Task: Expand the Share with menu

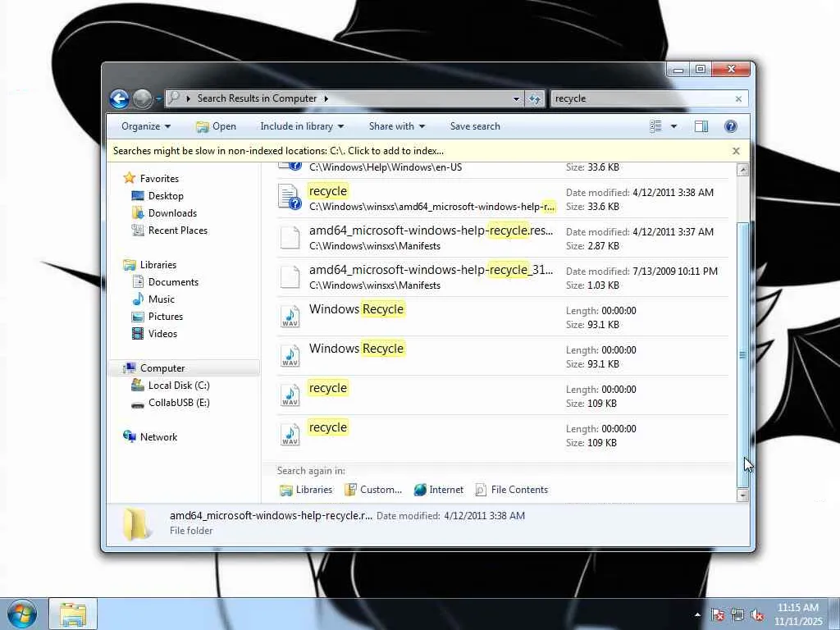Action: [397, 126]
